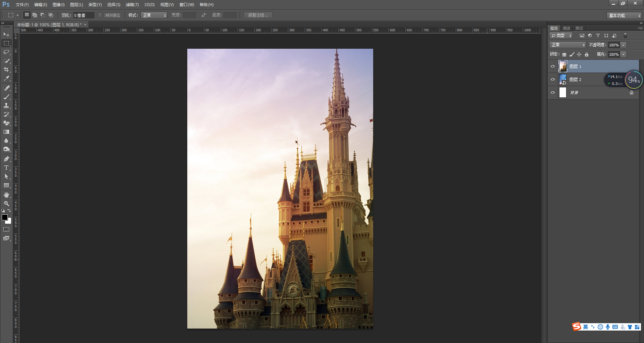Select the Zoom tool

tap(6, 204)
